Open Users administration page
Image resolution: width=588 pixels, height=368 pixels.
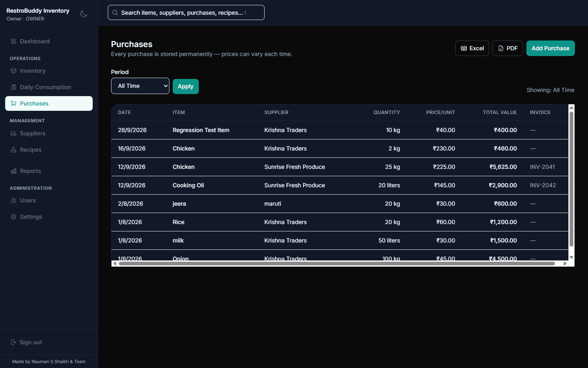click(49, 200)
